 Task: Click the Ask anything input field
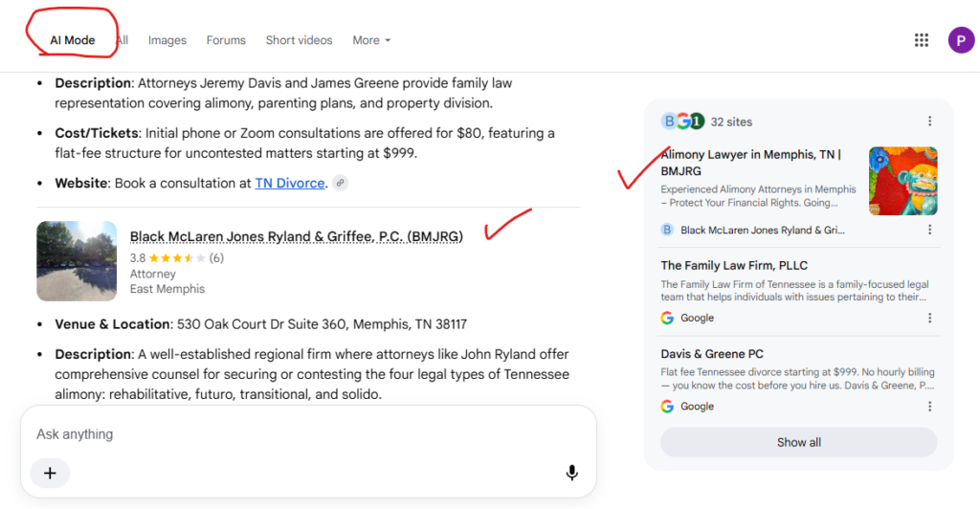tap(309, 434)
